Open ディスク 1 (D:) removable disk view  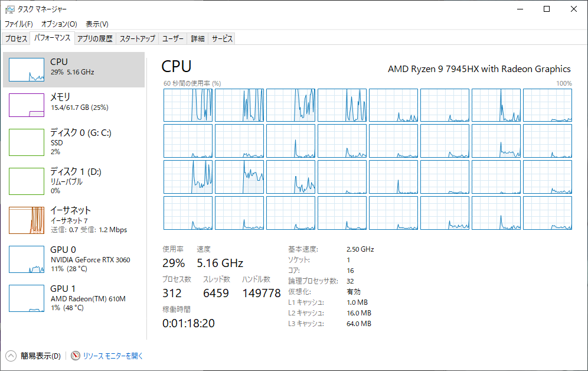(x=74, y=181)
